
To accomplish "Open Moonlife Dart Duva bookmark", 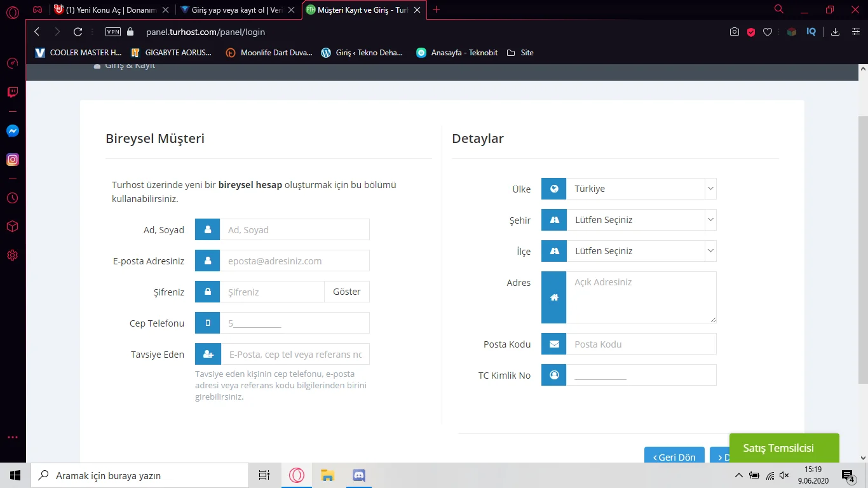I will click(x=269, y=53).
